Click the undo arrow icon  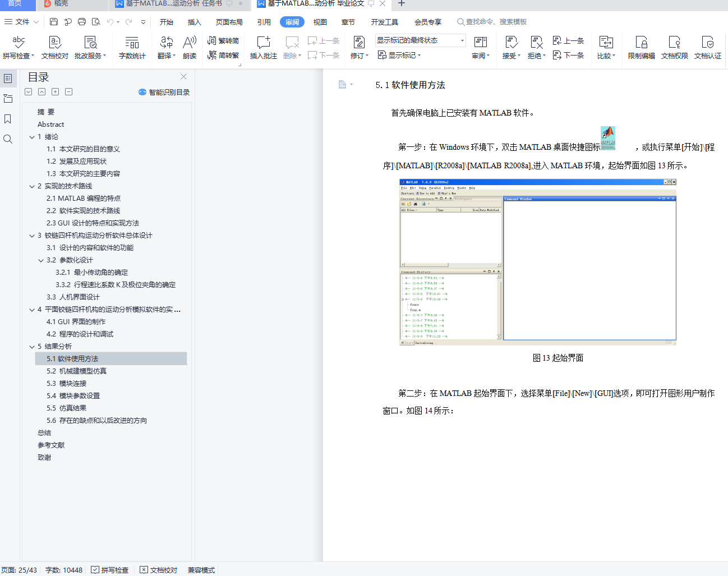click(x=110, y=22)
